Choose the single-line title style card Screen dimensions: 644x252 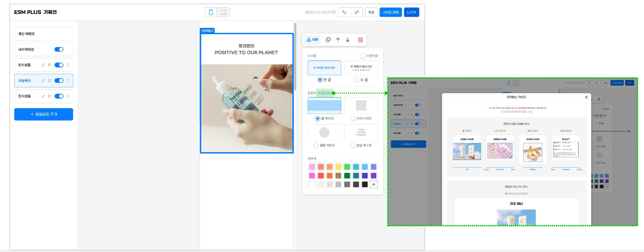click(324, 68)
